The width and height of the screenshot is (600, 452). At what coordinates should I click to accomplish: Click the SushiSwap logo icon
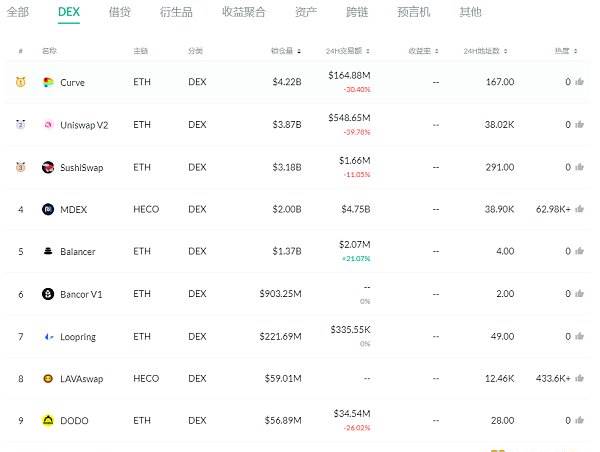(48, 167)
